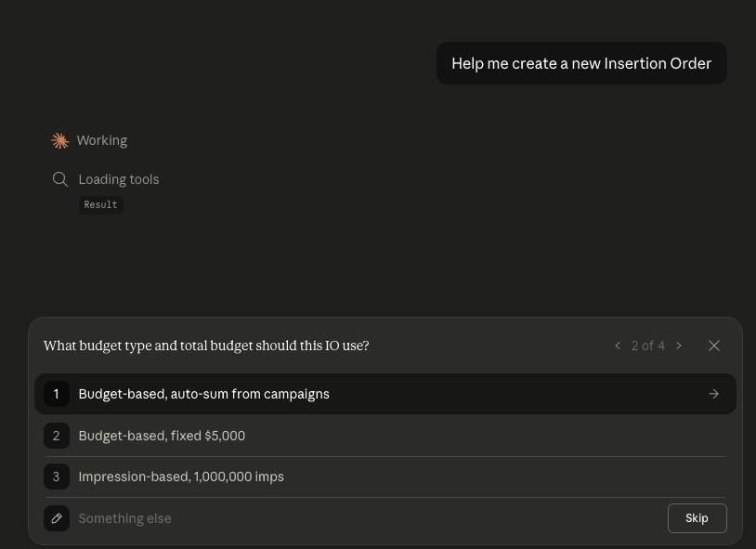Screen dimensions: 756x549
Task: Select Budget-based, auto-sum from campaigns
Action: click(x=385, y=394)
